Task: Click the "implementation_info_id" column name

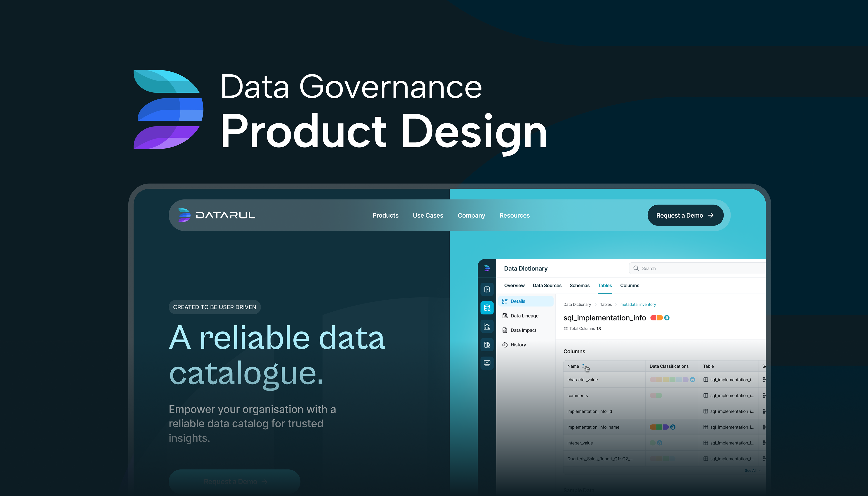Action: click(x=590, y=411)
